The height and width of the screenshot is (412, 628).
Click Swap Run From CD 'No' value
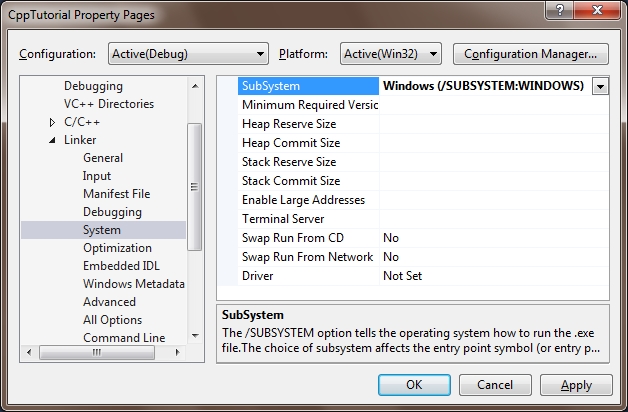[391, 238]
